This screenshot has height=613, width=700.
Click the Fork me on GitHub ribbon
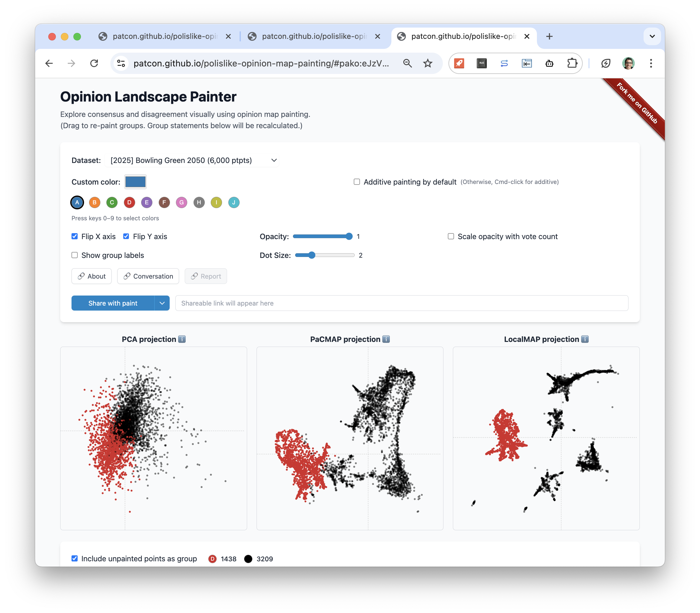[x=637, y=103]
